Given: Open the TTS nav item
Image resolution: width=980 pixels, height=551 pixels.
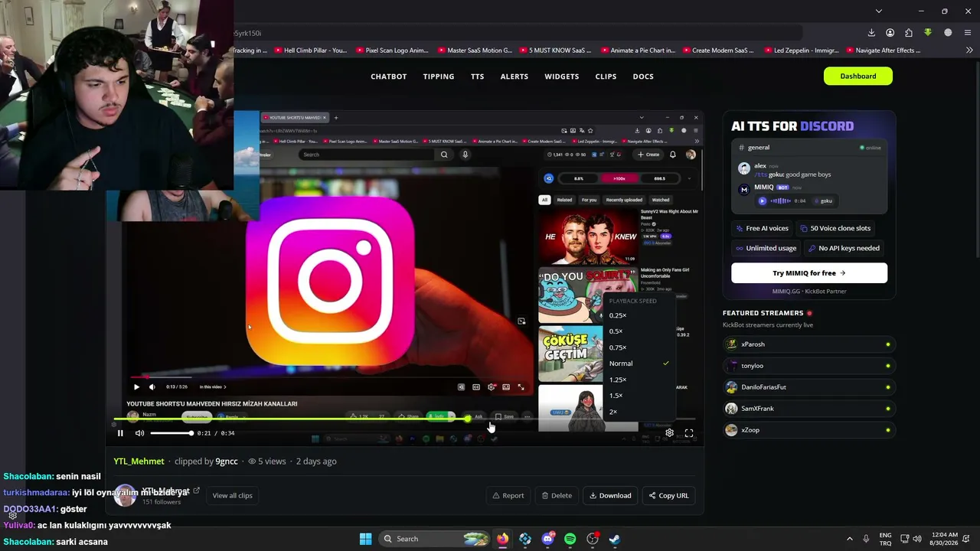Looking at the screenshot, I should [478, 77].
